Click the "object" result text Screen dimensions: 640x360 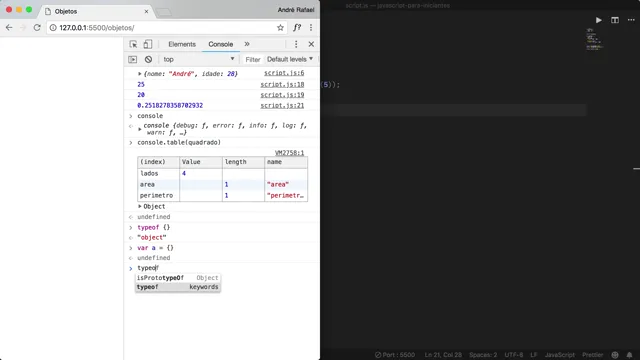click(151, 238)
